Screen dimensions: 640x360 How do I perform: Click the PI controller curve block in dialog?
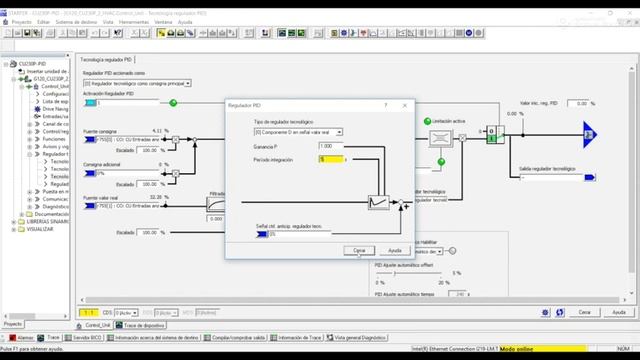click(378, 202)
